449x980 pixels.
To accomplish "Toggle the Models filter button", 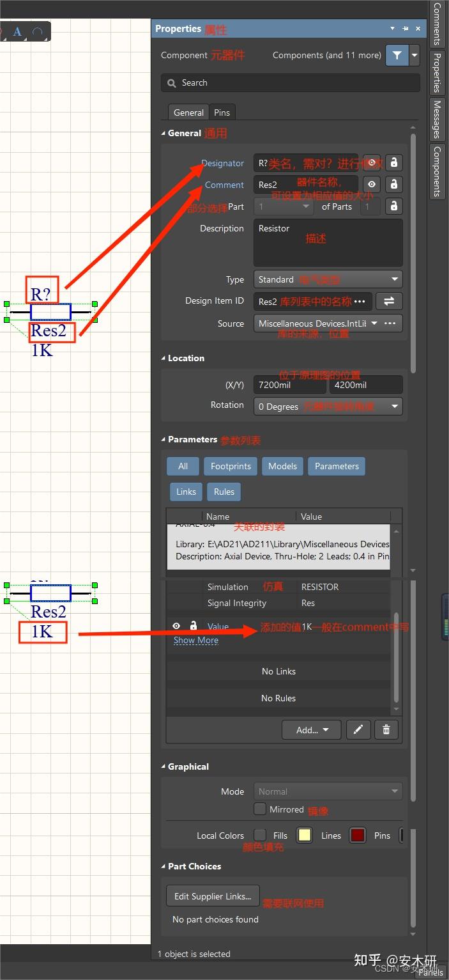I will (282, 466).
